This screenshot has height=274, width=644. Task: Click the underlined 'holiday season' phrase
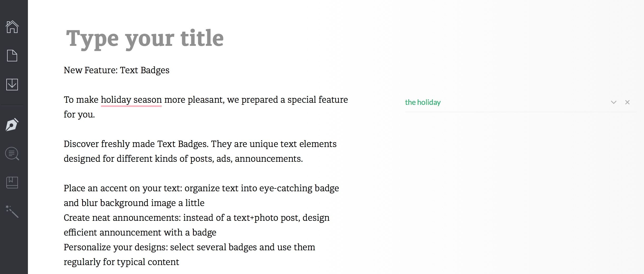pyautogui.click(x=131, y=100)
